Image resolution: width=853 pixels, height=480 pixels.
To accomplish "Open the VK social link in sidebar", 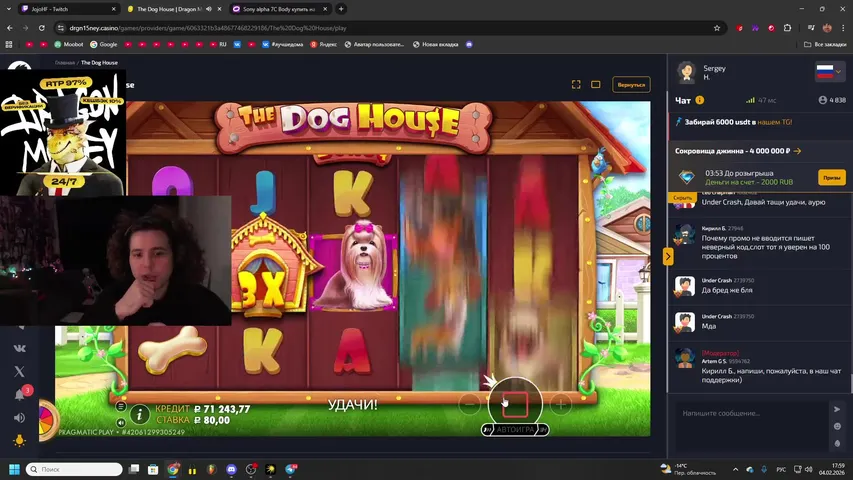I will tap(19, 348).
